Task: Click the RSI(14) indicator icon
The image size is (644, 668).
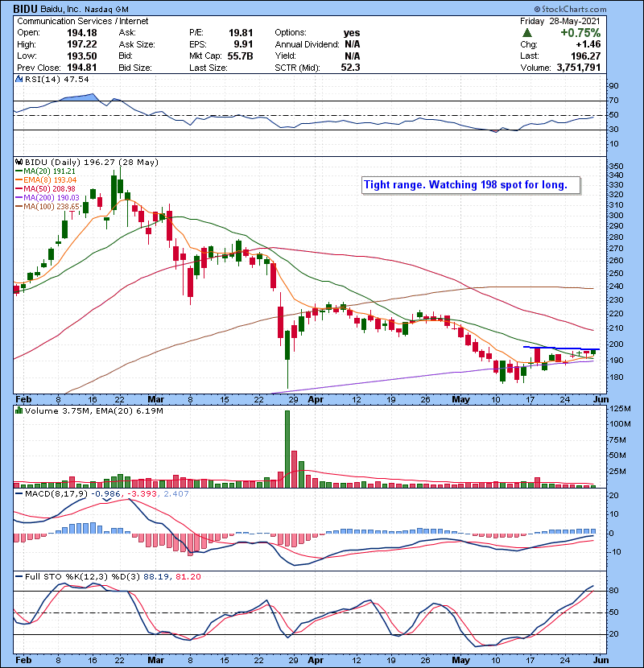Action: pyautogui.click(x=19, y=79)
